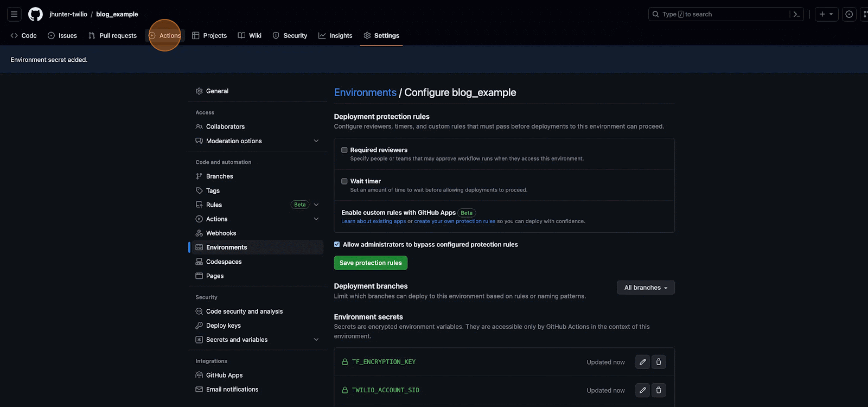Edit the TF_ENCRYPTION_KEY secret with pencil
The width and height of the screenshot is (868, 407).
642,362
